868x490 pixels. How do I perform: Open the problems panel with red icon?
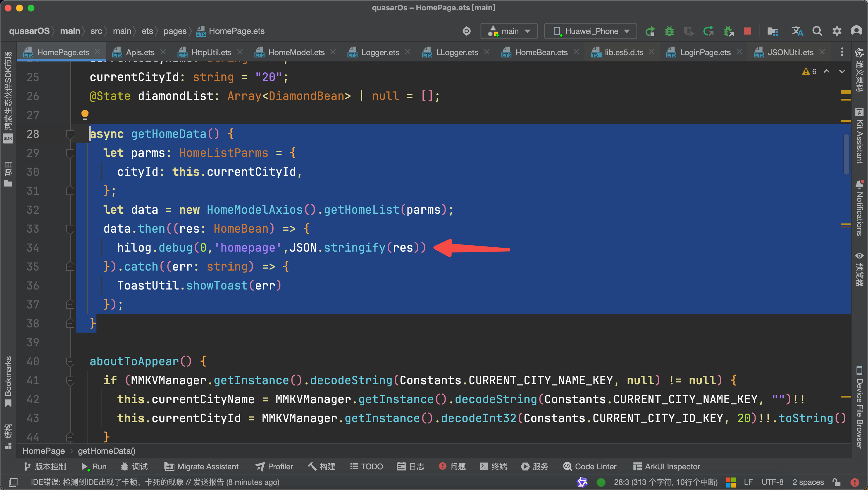[452, 466]
